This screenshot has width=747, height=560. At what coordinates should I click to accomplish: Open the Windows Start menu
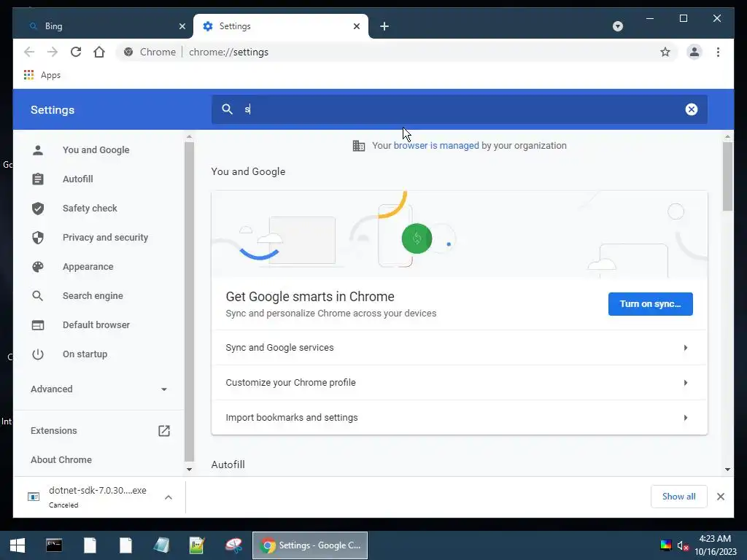(x=18, y=545)
